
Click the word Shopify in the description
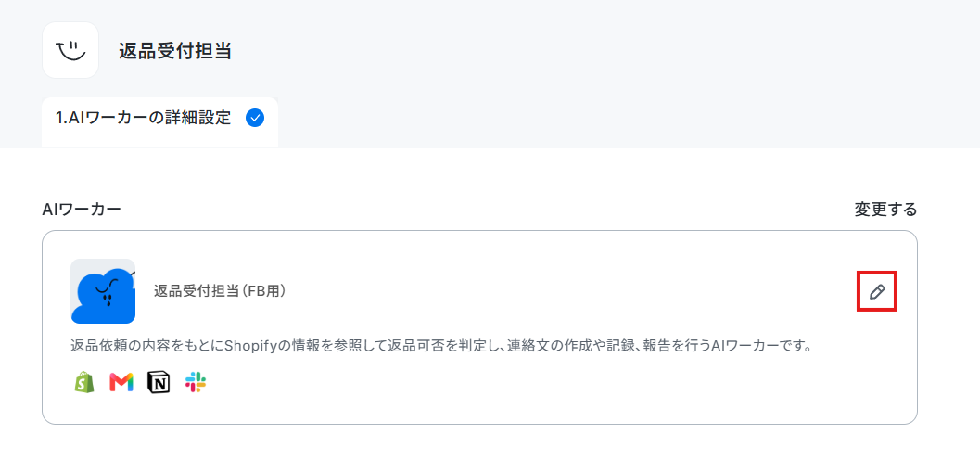(248, 346)
